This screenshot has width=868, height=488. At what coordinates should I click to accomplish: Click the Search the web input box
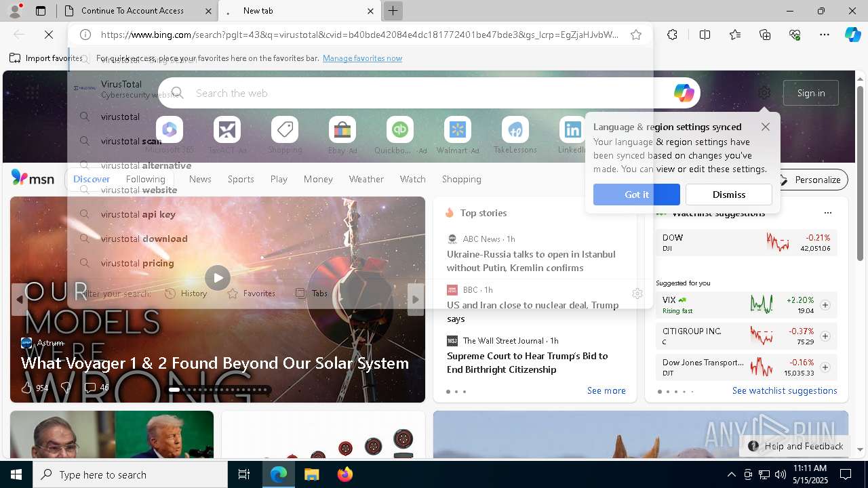(x=431, y=93)
